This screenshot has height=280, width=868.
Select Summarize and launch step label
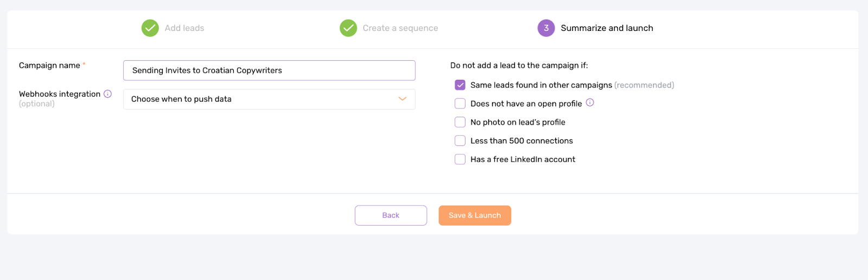point(607,28)
